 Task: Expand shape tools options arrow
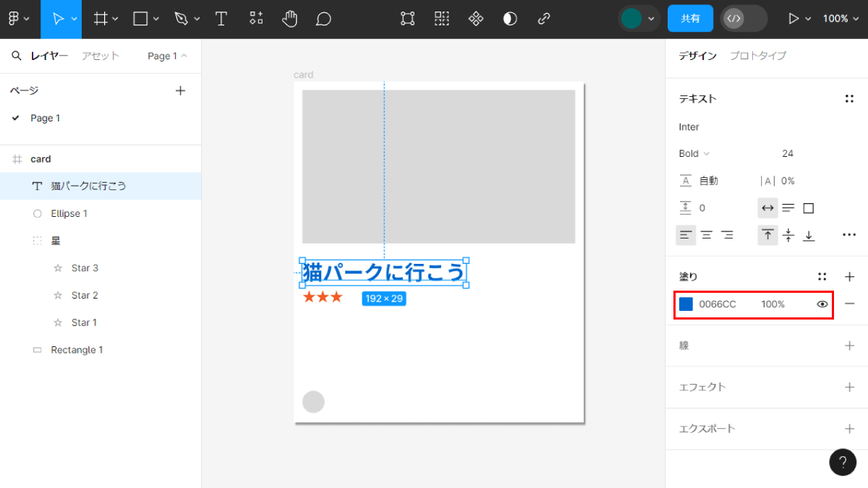[156, 20]
